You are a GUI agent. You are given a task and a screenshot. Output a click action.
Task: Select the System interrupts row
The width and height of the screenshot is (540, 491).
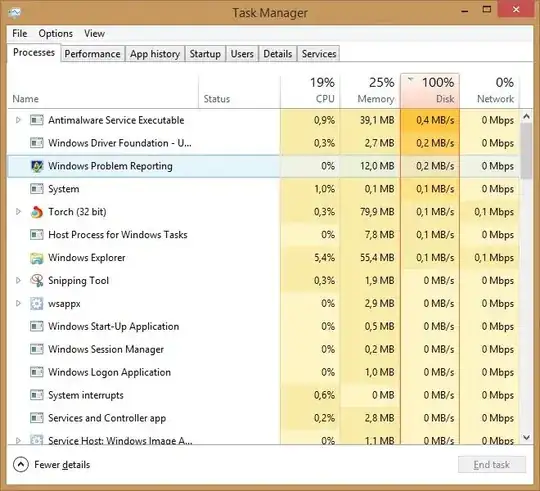coord(263,395)
